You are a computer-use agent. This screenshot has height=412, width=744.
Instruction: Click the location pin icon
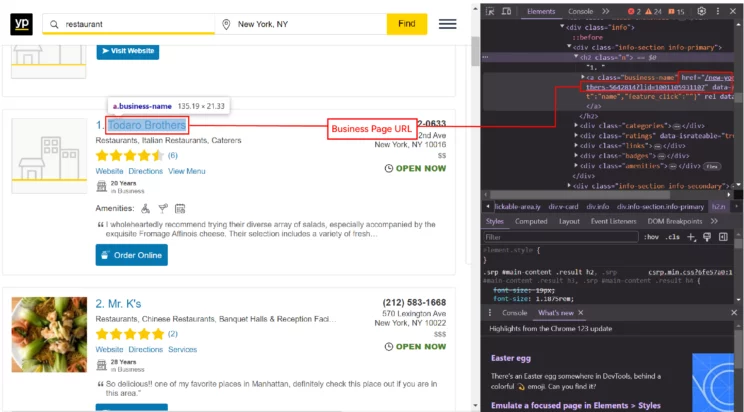click(x=226, y=24)
